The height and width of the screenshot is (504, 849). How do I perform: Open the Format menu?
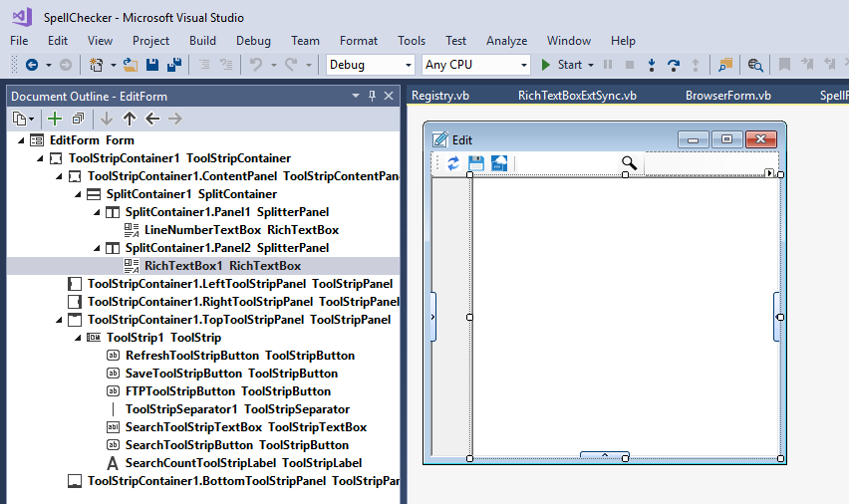click(359, 41)
